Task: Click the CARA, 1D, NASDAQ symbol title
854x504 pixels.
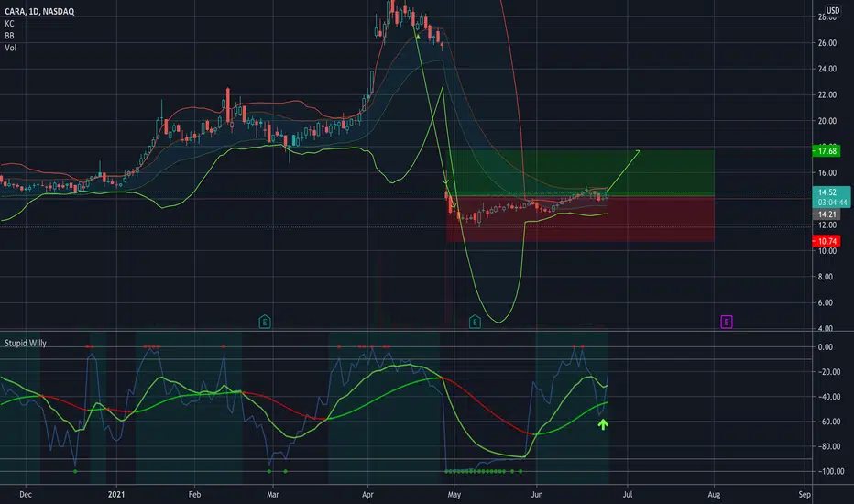Action: click(x=39, y=11)
